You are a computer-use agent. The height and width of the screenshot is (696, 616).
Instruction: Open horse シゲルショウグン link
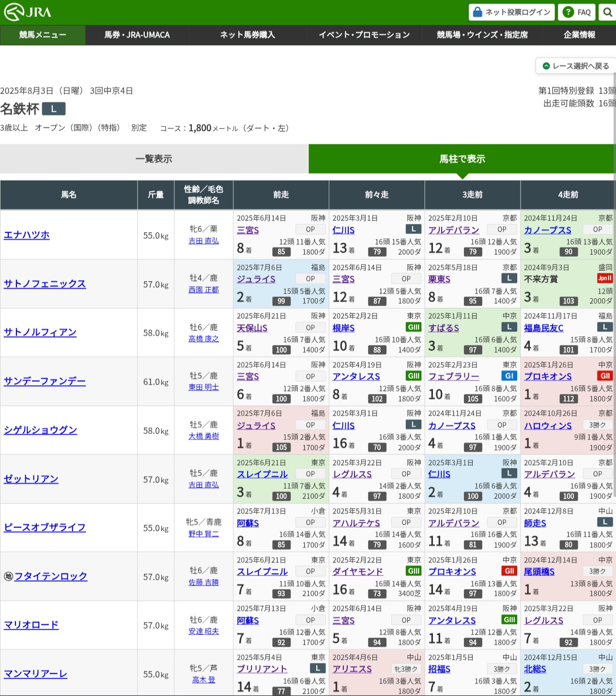(40, 430)
